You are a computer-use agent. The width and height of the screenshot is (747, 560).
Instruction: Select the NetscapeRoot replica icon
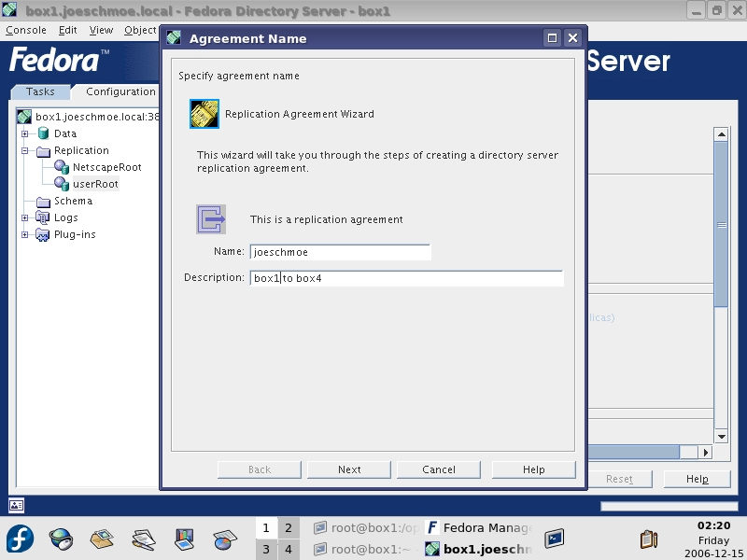(x=62, y=167)
